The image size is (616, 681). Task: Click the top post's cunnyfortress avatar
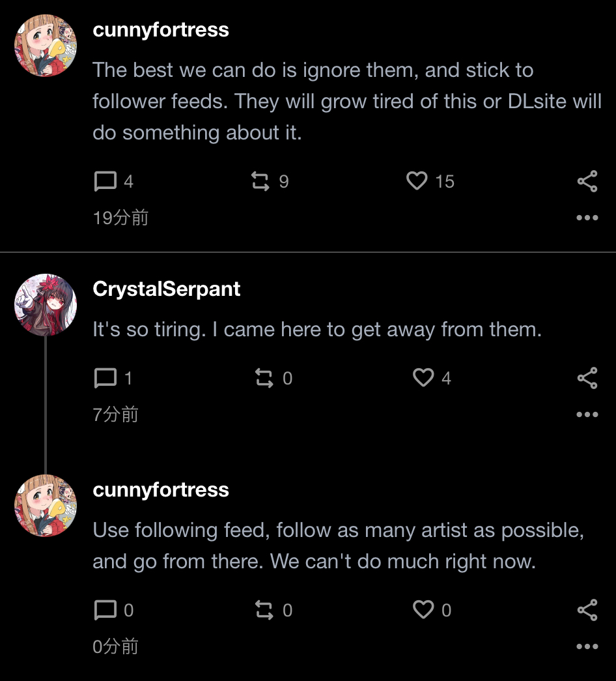[x=46, y=46]
